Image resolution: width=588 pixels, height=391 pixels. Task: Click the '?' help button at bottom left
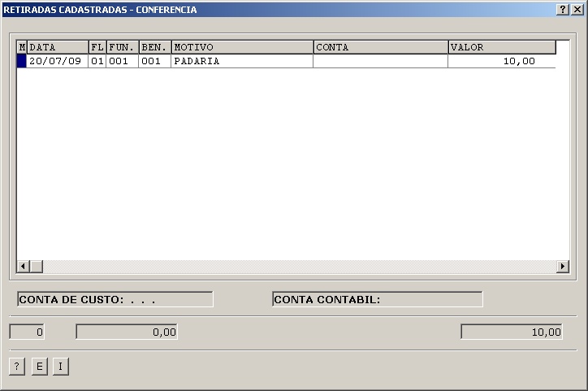click(x=17, y=367)
